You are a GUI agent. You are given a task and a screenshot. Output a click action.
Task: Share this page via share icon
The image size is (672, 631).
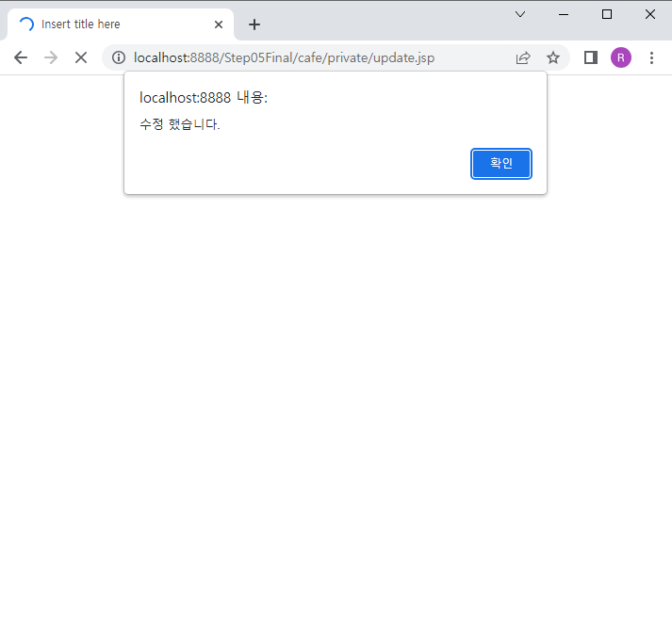(523, 57)
